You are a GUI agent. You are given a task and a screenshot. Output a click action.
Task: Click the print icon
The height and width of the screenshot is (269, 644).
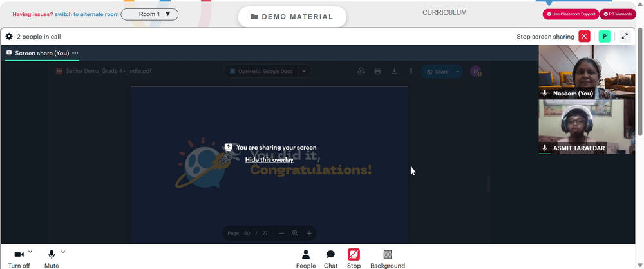click(x=378, y=71)
